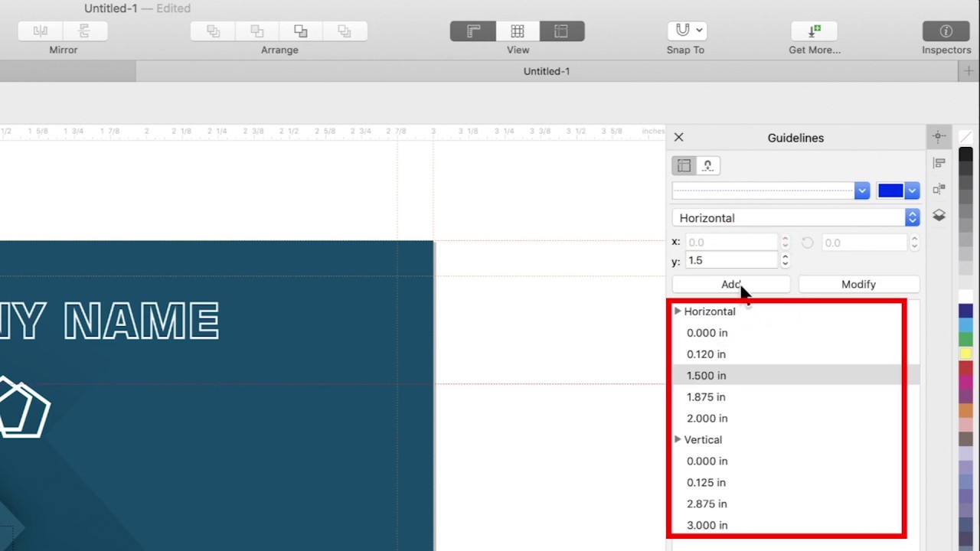Image resolution: width=980 pixels, height=551 pixels.
Task: Click the NAME outlined text on canvas
Action: (x=142, y=321)
